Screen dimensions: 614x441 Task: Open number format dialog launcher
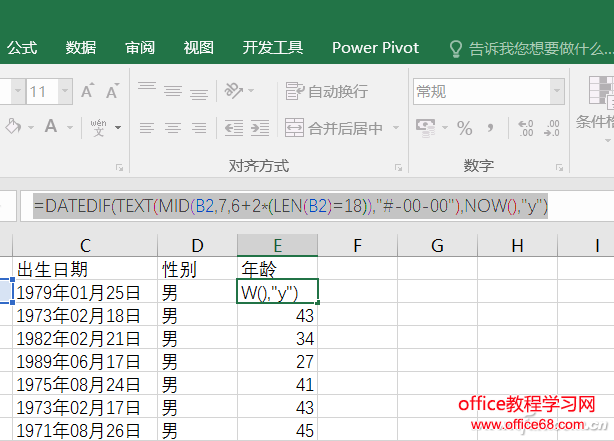click(560, 168)
